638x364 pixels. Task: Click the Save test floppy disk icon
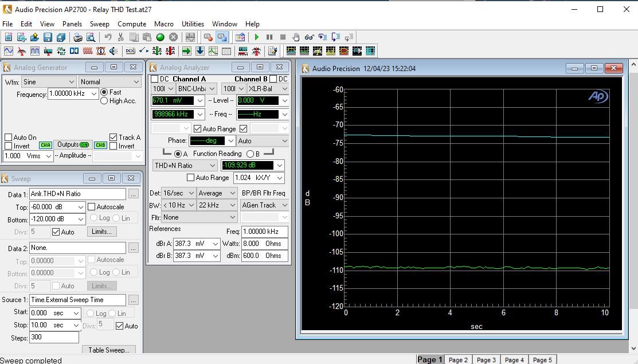(48, 37)
